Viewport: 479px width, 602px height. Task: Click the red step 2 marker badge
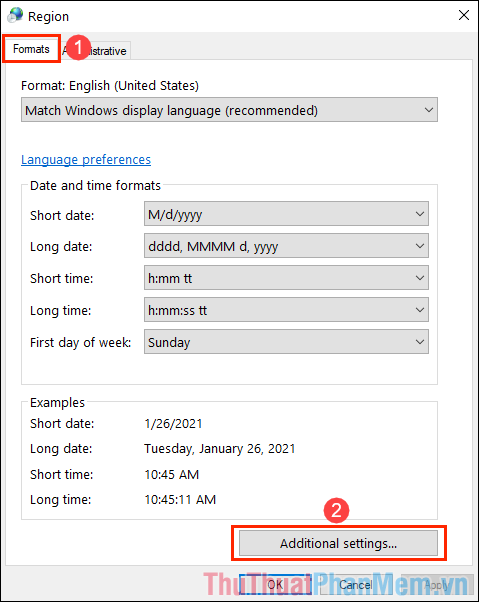[x=336, y=511]
